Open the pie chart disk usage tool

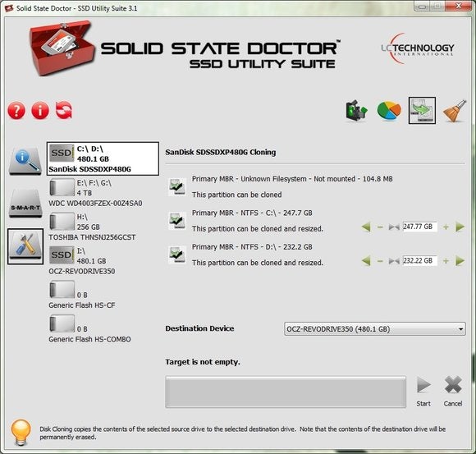tap(389, 111)
